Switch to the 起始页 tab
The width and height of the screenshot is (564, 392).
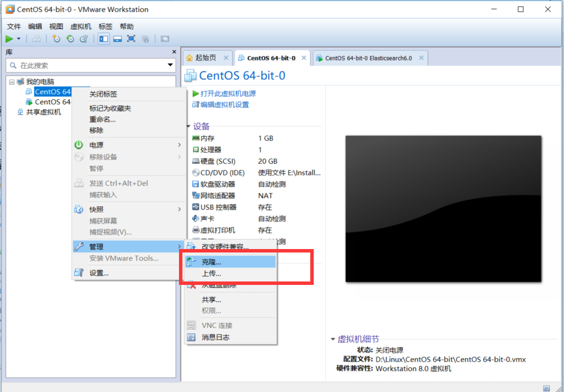205,58
